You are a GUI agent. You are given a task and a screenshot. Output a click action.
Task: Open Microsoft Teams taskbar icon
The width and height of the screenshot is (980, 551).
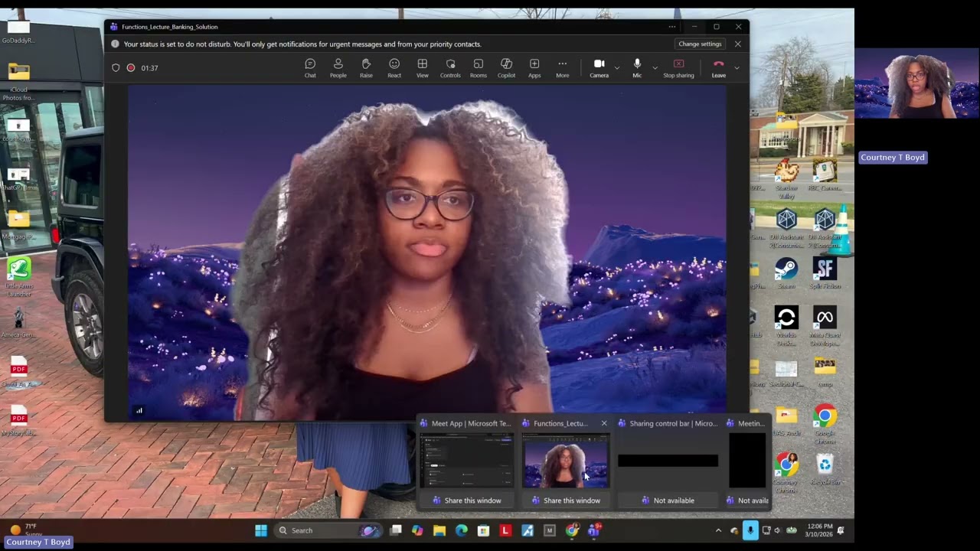pyautogui.click(x=593, y=530)
